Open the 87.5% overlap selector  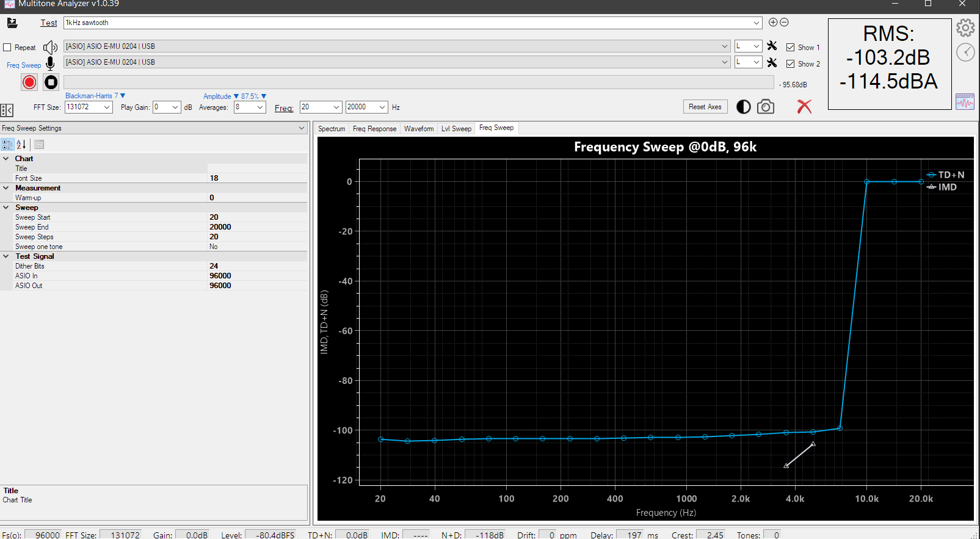(x=253, y=96)
